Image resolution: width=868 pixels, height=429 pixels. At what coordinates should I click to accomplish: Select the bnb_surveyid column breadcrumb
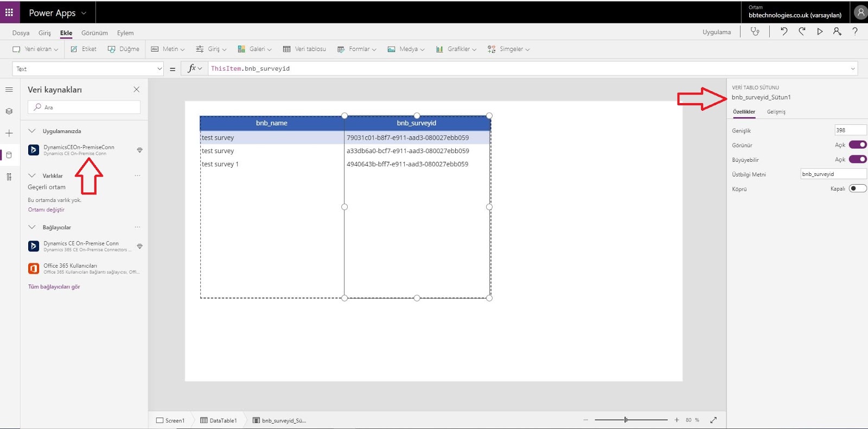[279, 420]
